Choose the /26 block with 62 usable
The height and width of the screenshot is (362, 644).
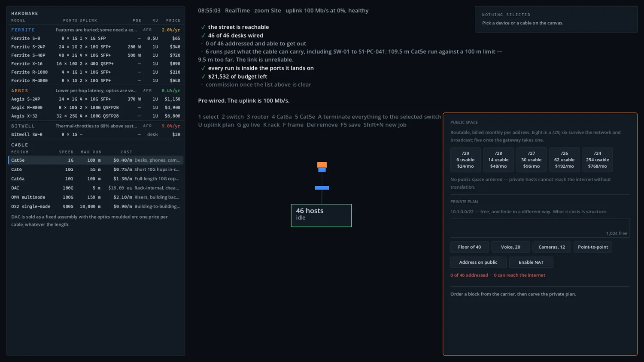564,160
